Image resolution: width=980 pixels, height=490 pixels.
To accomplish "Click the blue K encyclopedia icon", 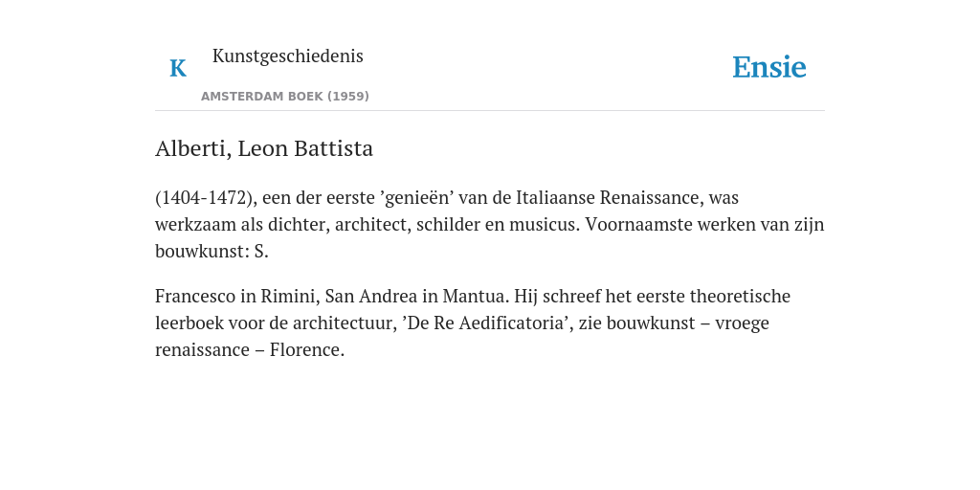I will pyautogui.click(x=178, y=68).
